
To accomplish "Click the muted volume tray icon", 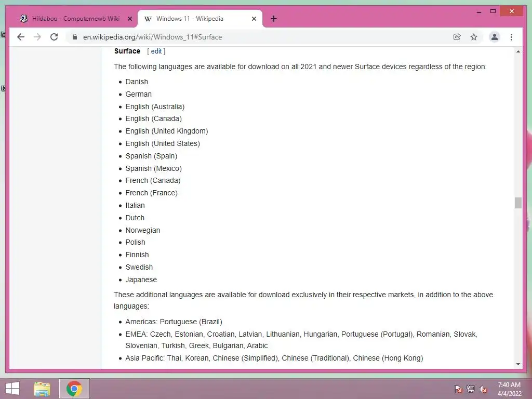I will (483, 389).
